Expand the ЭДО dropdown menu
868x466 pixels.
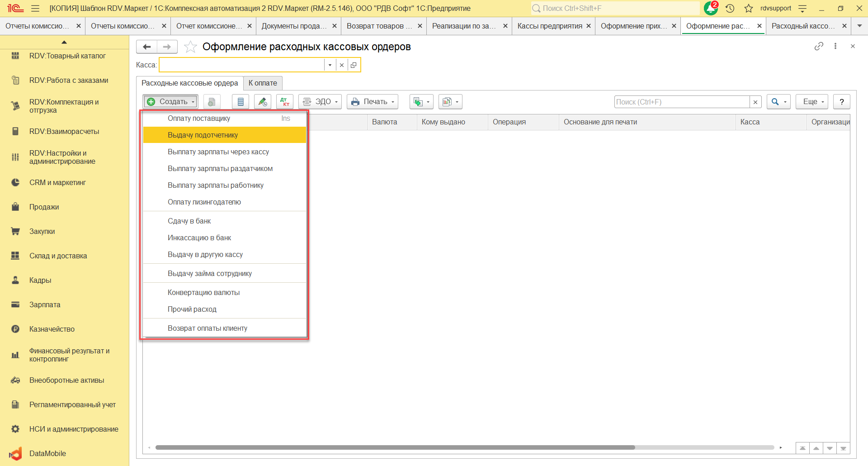320,102
